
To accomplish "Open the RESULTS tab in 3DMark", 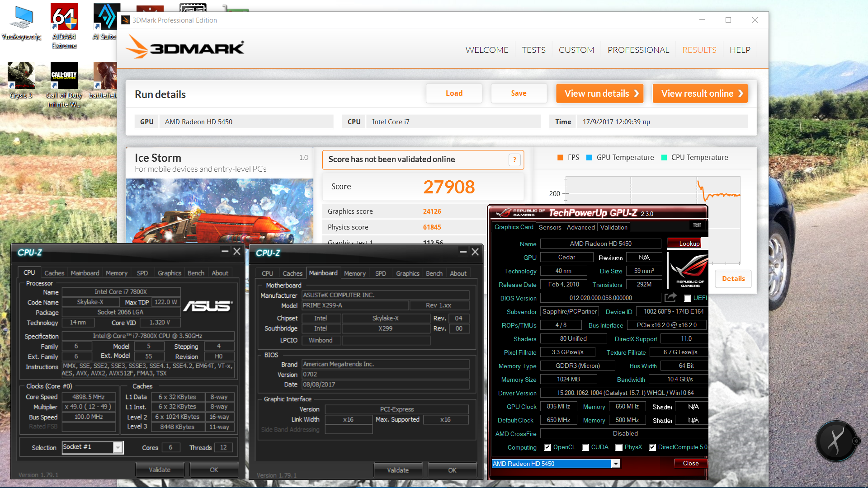I will [x=699, y=50].
